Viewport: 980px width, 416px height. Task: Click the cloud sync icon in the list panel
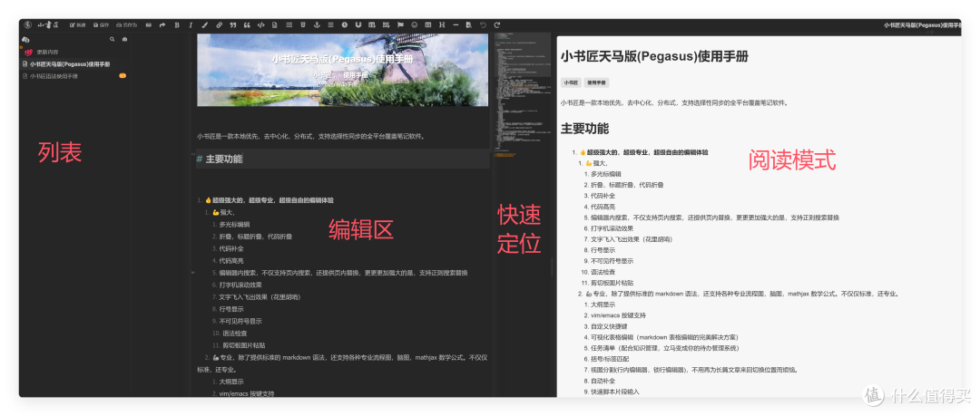[x=25, y=39]
